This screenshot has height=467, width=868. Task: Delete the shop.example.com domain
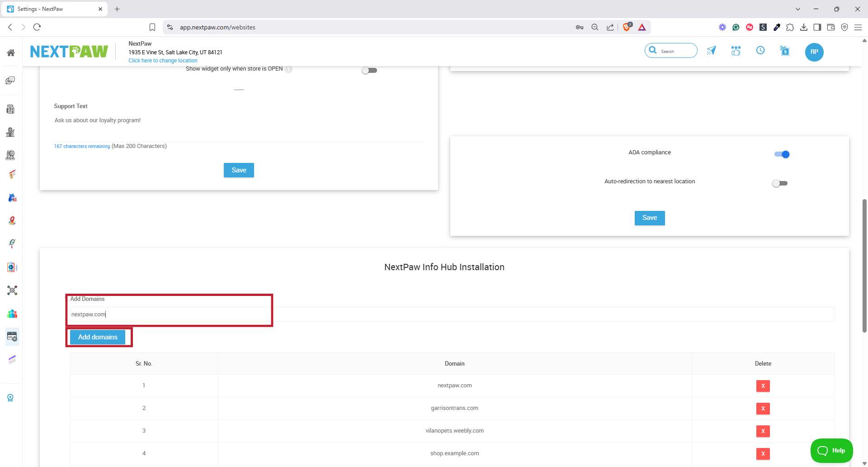763,454
